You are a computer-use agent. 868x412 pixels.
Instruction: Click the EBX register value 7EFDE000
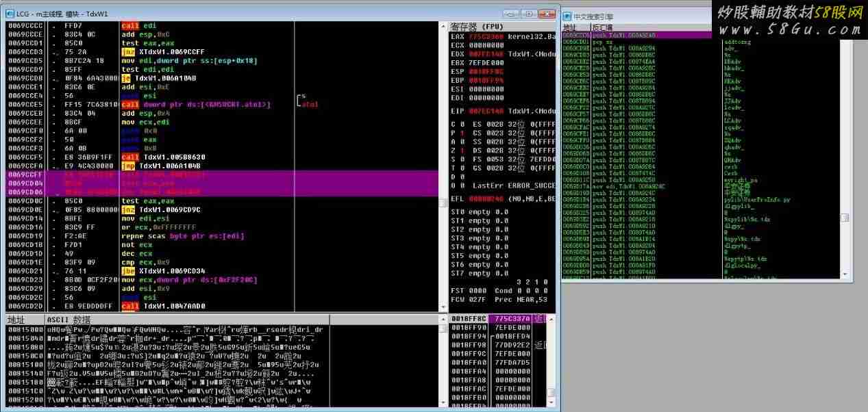coord(486,62)
